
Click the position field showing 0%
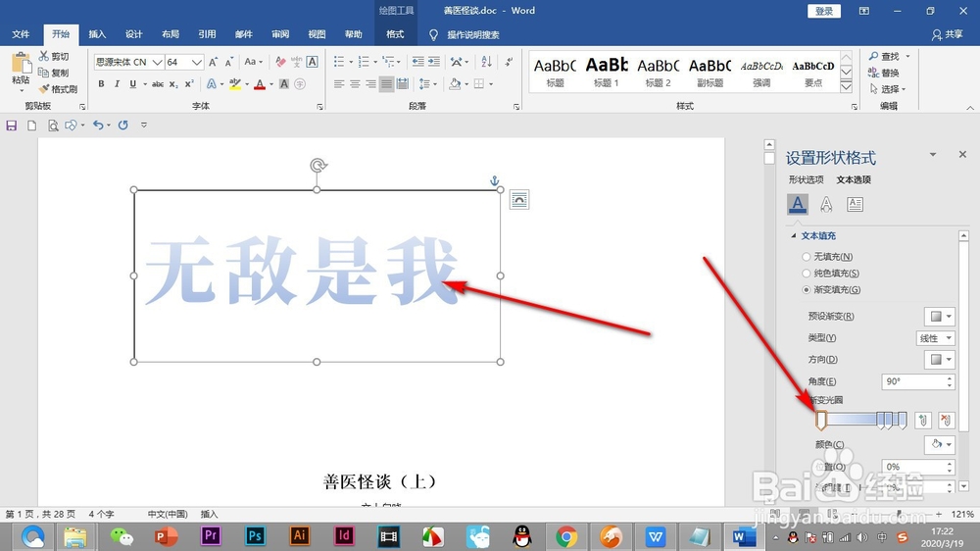coord(913,468)
